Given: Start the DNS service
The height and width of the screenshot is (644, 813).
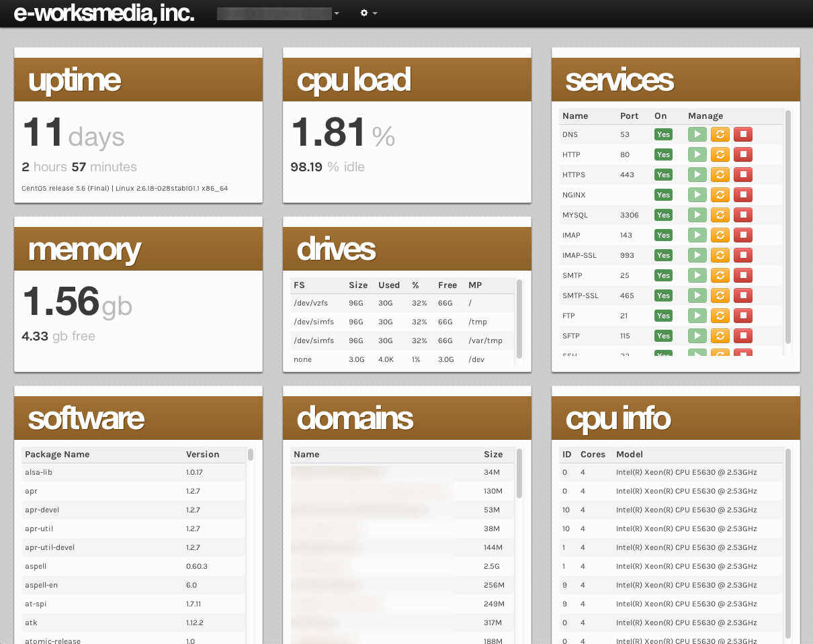Looking at the screenshot, I should (697, 134).
